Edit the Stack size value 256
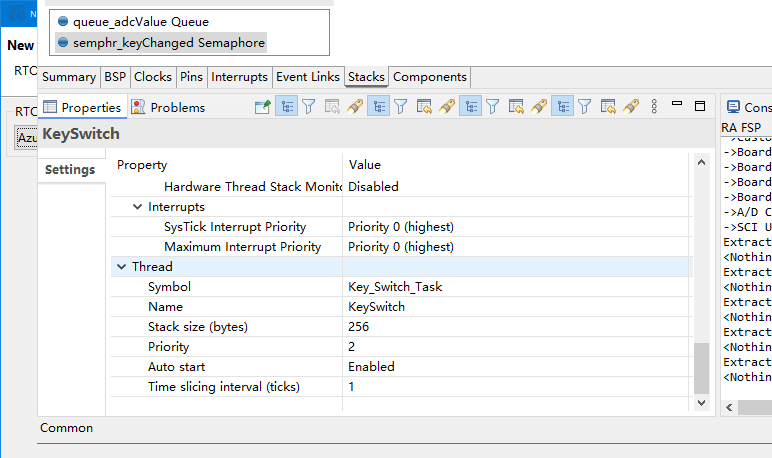 pyautogui.click(x=517, y=327)
